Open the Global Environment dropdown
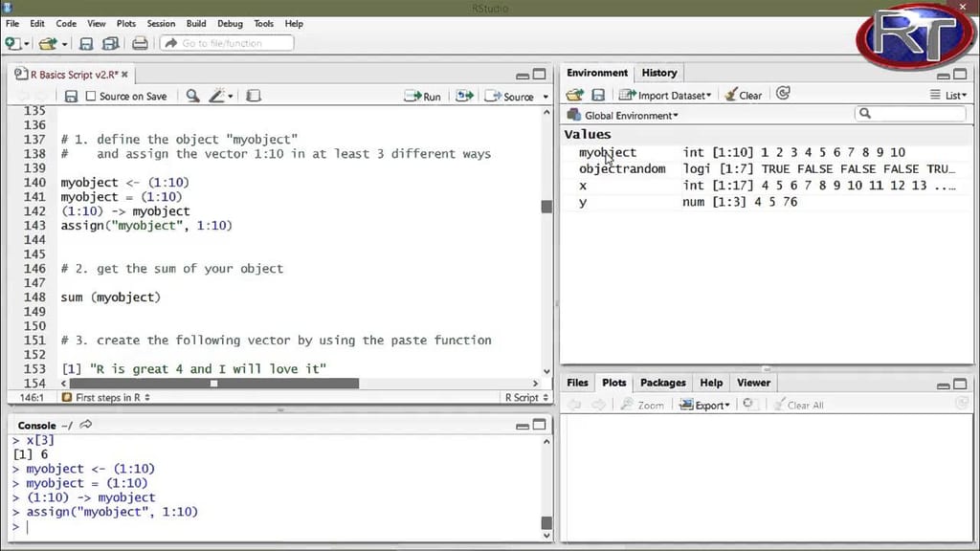Image resolution: width=980 pixels, height=551 pixels. pos(627,114)
